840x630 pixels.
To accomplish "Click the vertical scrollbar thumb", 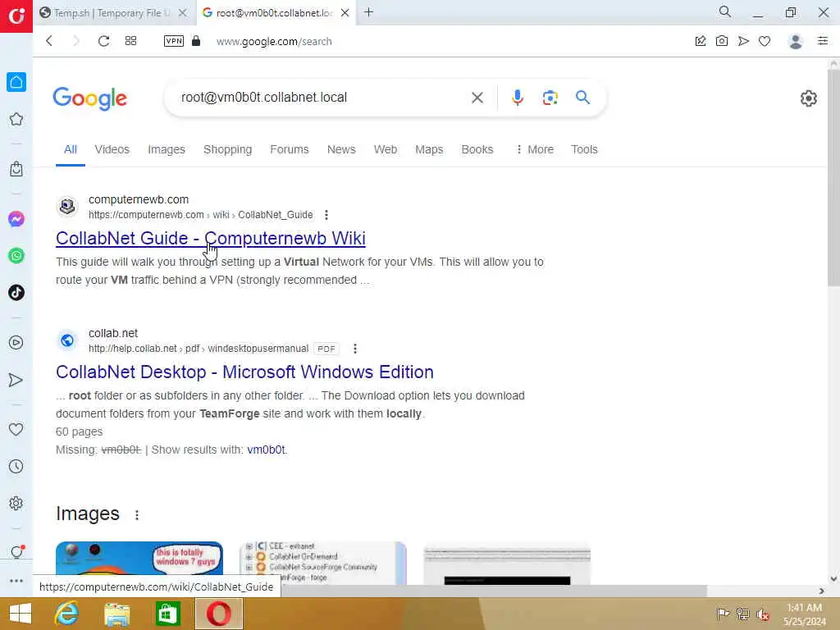I will 833,177.
